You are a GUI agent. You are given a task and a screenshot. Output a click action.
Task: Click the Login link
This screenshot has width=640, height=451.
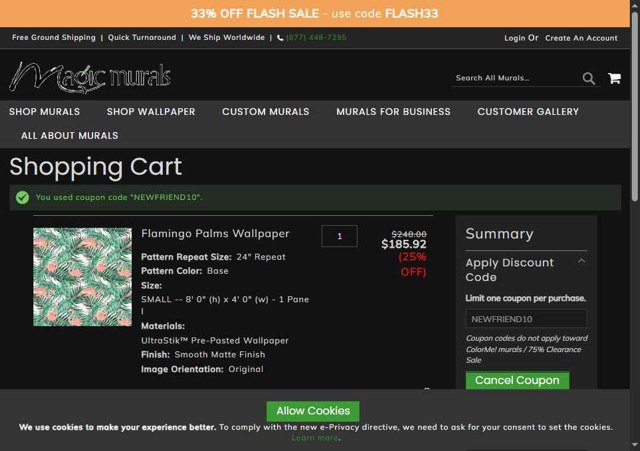pos(514,38)
